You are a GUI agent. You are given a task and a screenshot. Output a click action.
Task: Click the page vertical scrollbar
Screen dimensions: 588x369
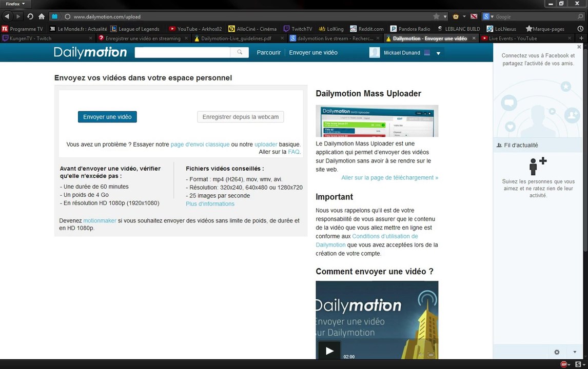click(x=585, y=150)
